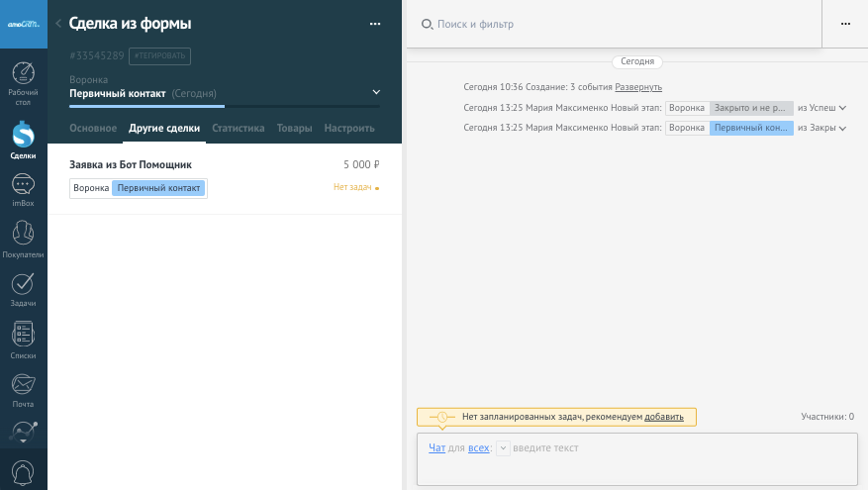Click the добавить task link
This screenshot has width=868, height=490.
663,417
